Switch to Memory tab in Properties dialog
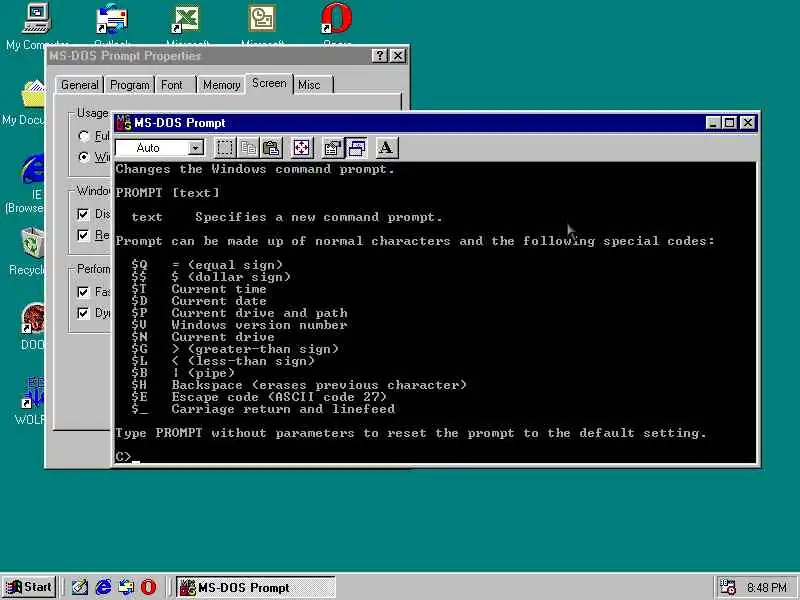Image resolution: width=800 pixels, height=600 pixels. 221,85
